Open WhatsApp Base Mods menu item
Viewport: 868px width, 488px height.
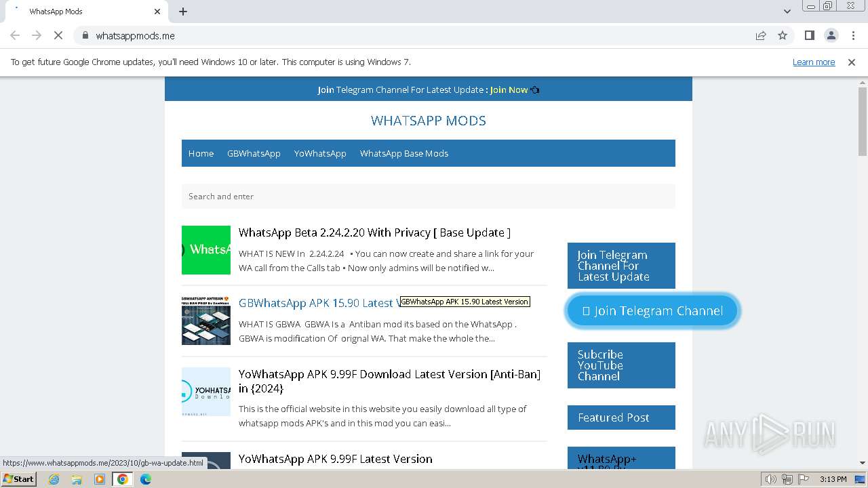[404, 153]
